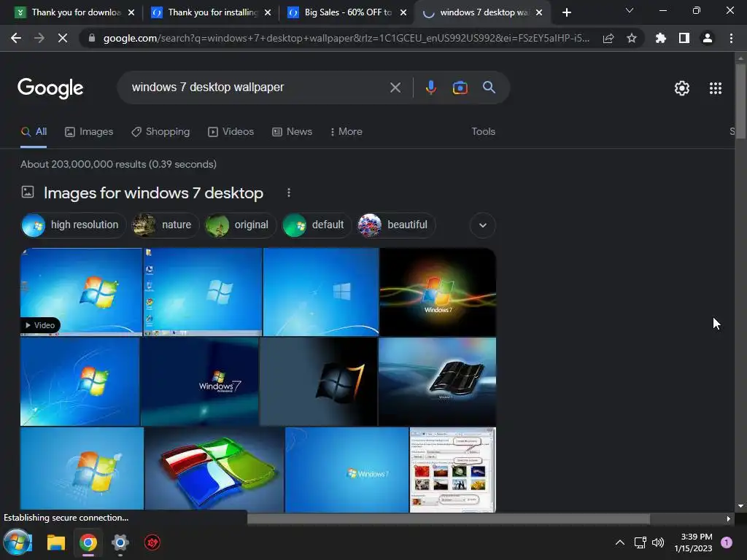
Task: Click the browser back arrow
Action: click(16, 38)
